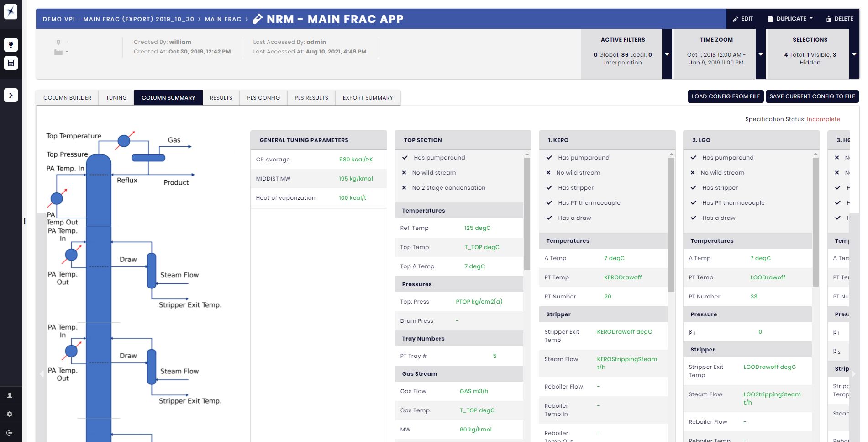Click the location pin icon in header
Screen dimensions: 868x442
pyautogui.click(x=58, y=42)
